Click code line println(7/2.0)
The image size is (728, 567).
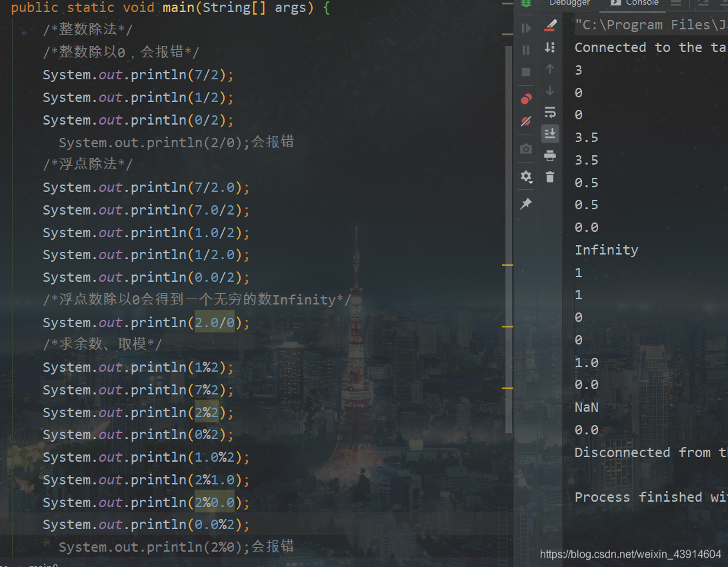click(146, 187)
